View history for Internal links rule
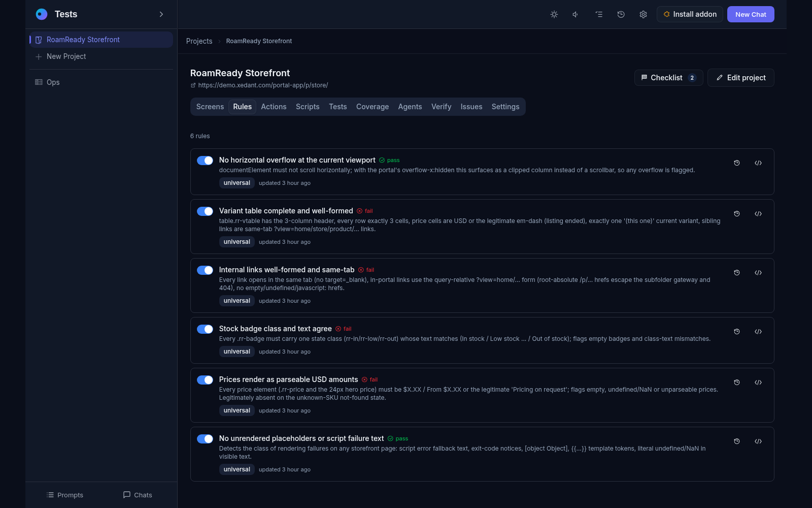This screenshot has height=508, width=812. [x=737, y=273]
